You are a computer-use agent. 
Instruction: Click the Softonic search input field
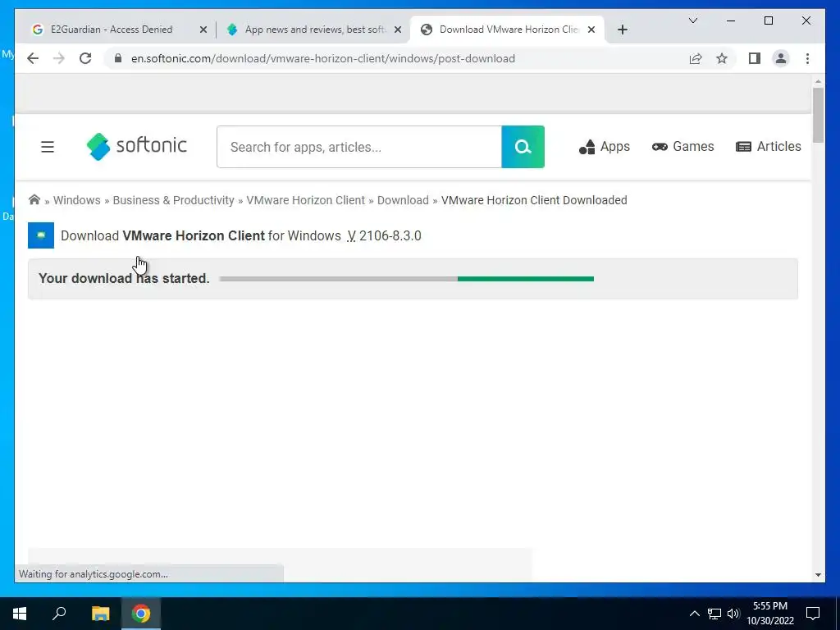(x=359, y=147)
